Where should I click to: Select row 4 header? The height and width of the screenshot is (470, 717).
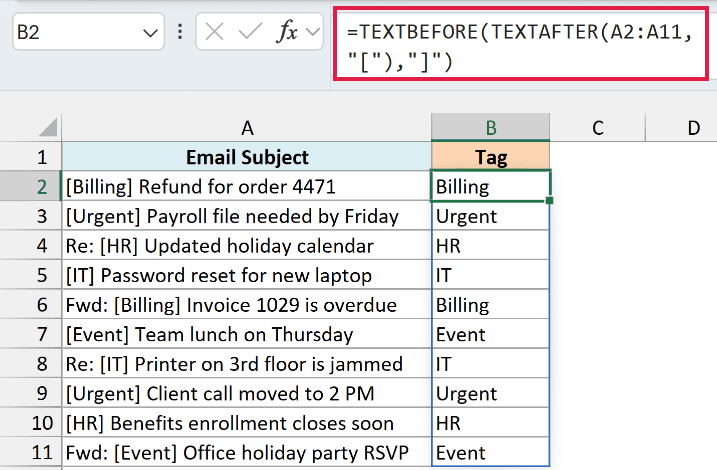click(31, 246)
